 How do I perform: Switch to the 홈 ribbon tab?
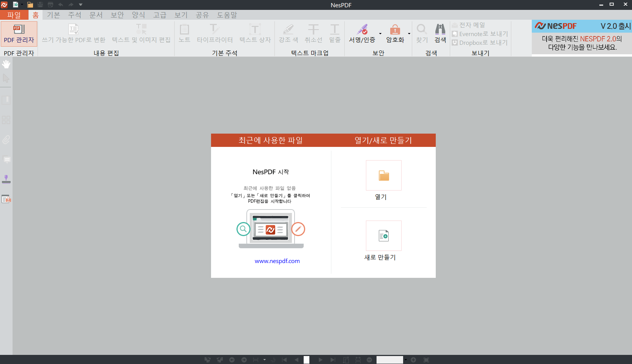click(36, 15)
